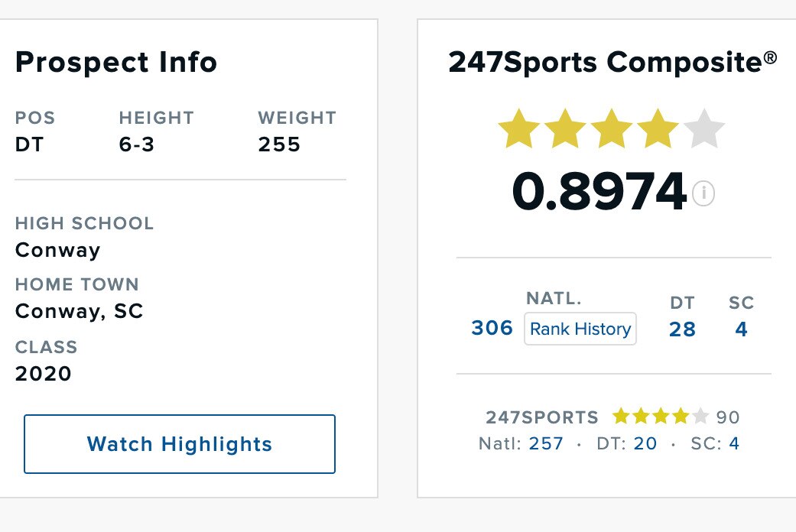Click the small grey star beside 90
This screenshot has width=796, height=532.
click(700, 417)
